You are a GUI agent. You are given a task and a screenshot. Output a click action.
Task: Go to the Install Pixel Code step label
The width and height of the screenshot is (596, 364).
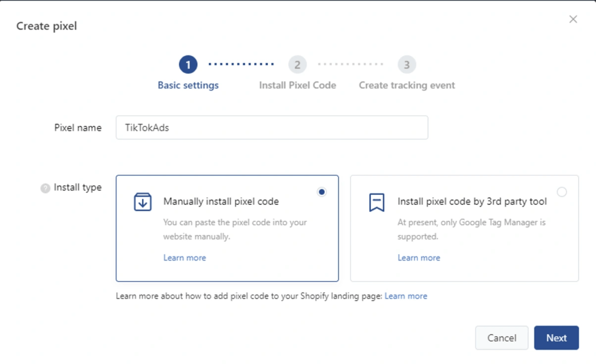(297, 85)
